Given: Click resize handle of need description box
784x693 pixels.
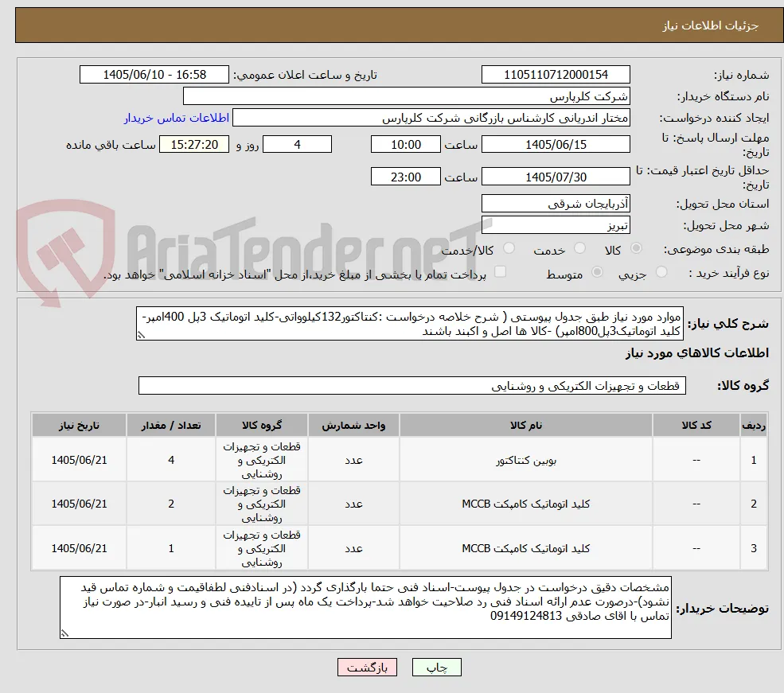Looking at the screenshot, I should [141, 335].
